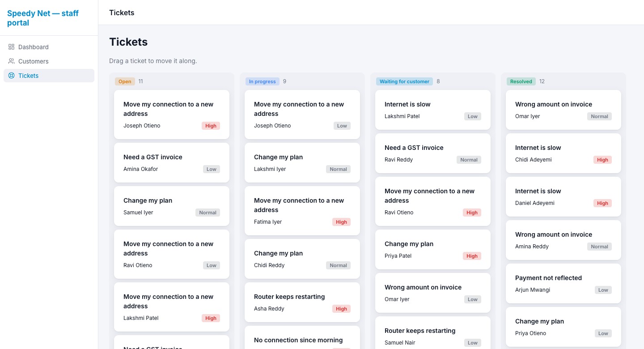Click the Waiting for customer column badge

[x=404, y=81]
